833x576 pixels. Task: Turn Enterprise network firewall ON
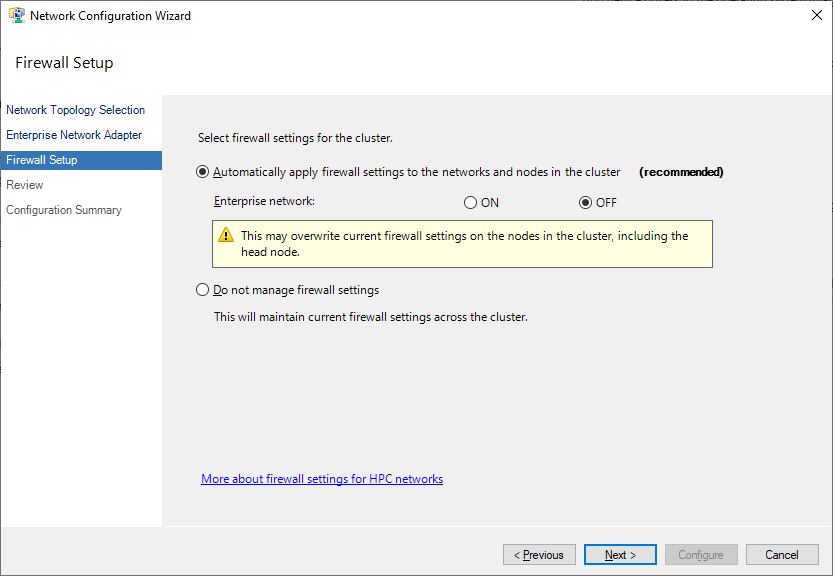pos(471,203)
